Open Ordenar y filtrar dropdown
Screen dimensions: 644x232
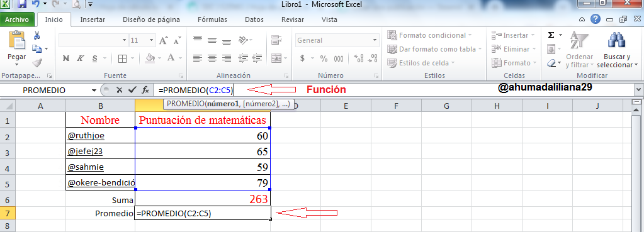(580, 50)
